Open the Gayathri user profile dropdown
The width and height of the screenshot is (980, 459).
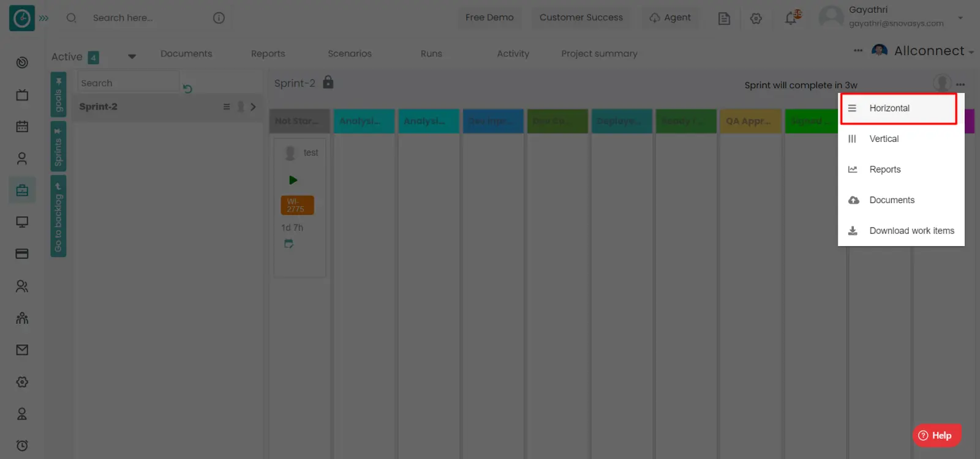tap(960, 18)
